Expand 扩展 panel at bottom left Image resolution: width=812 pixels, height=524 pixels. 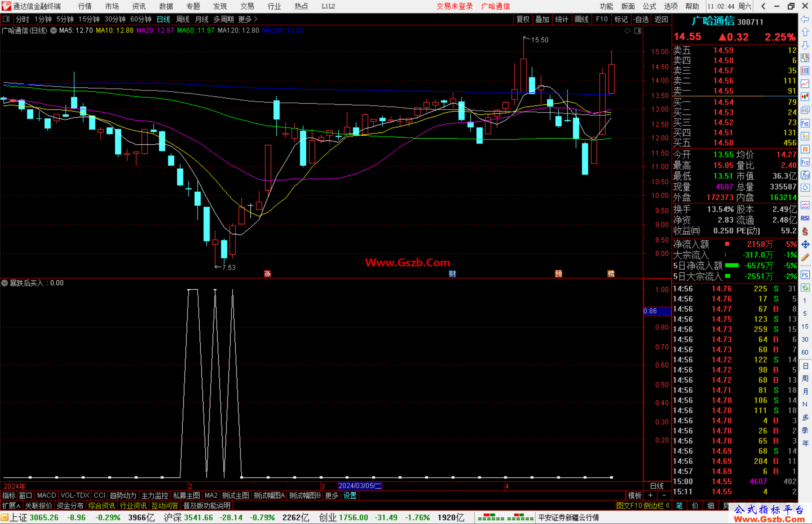[x=11, y=506]
